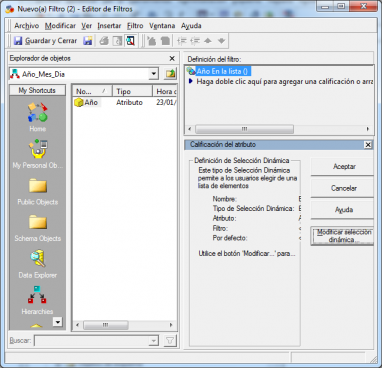The height and width of the screenshot is (368, 382).
Task: Sort object list by No... name column
Action: [x=92, y=91]
